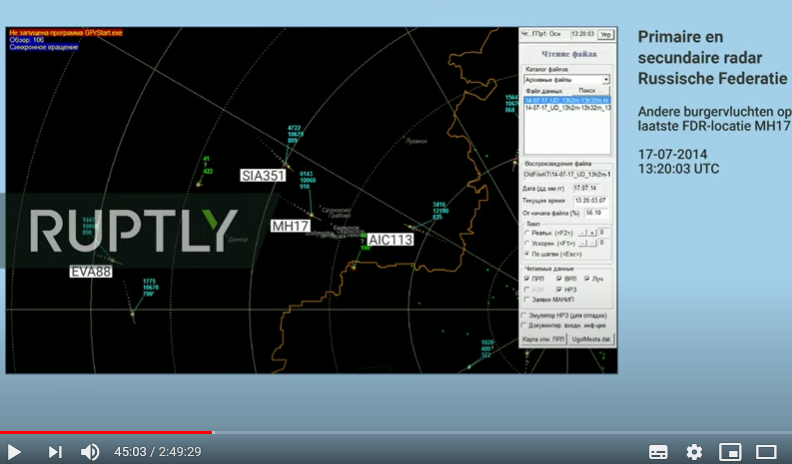
Task: Play the video with the play button
Action: [14, 451]
